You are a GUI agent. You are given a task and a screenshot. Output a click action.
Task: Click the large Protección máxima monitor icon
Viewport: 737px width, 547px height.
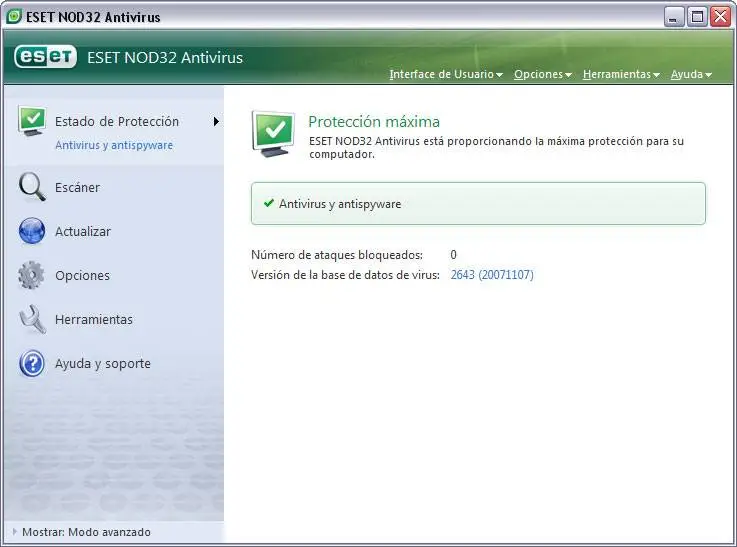pyautogui.click(x=274, y=134)
